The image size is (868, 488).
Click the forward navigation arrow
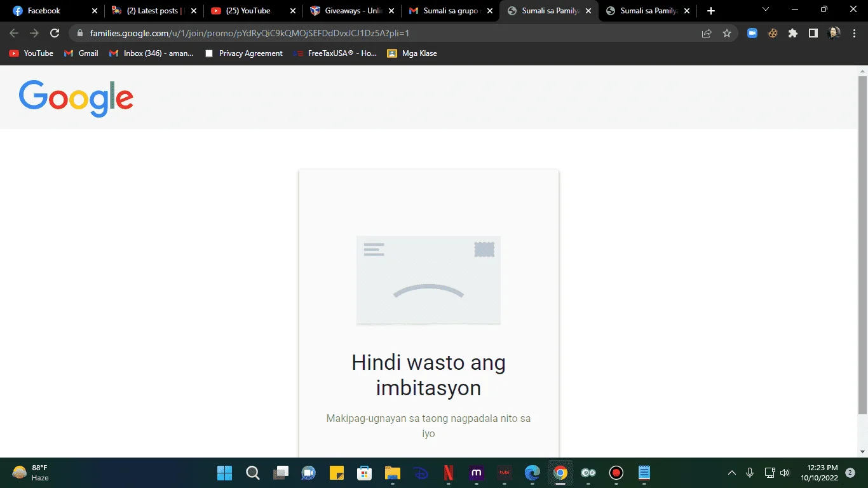(34, 33)
